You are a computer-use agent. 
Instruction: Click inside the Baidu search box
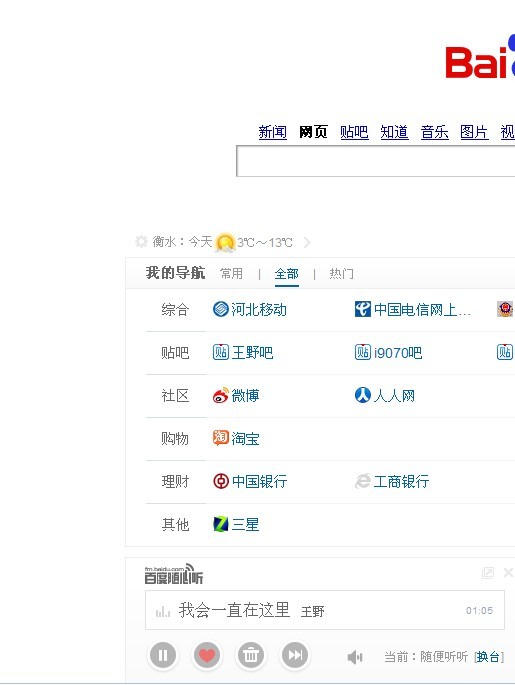[376, 161]
